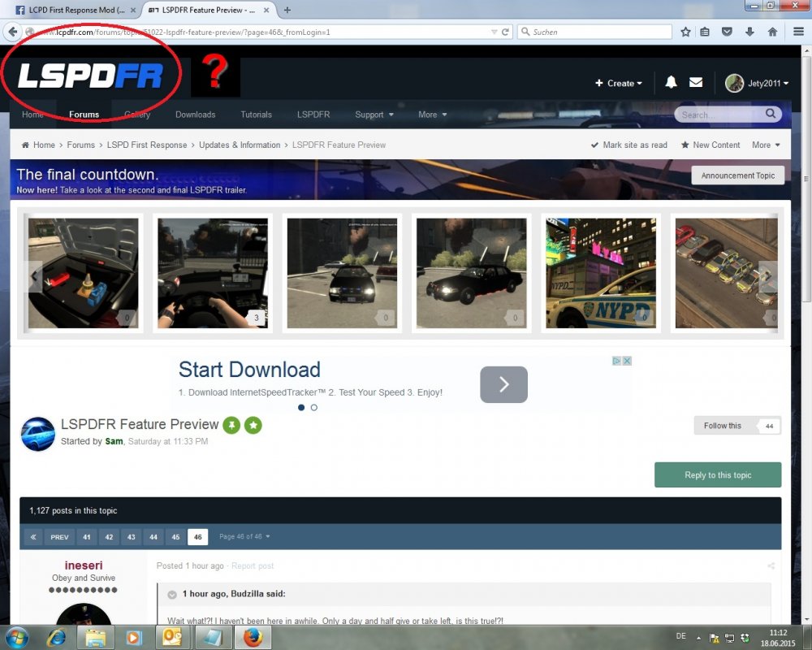Open a new browser tab with plus
The width and height of the screenshot is (812, 650).
pyautogui.click(x=287, y=10)
